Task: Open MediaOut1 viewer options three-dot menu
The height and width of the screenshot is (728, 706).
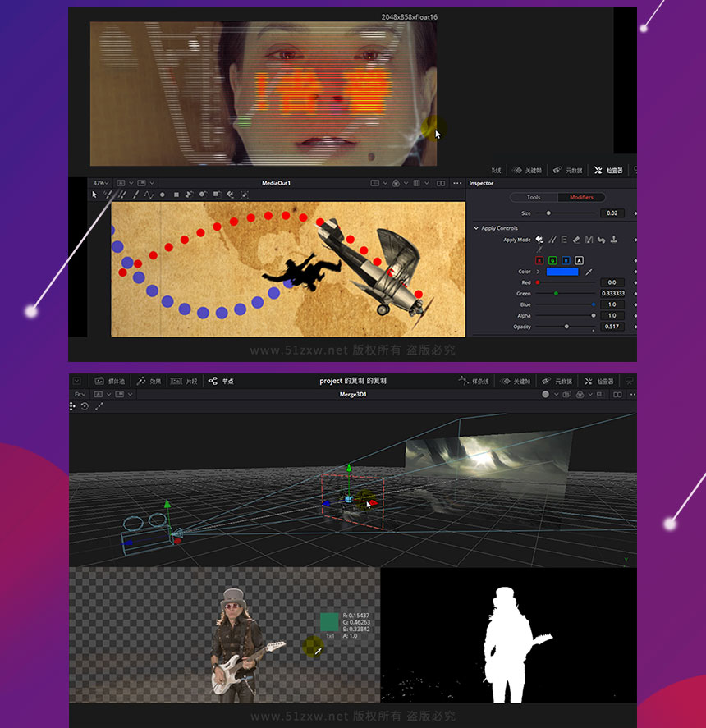Action: pyautogui.click(x=457, y=183)
